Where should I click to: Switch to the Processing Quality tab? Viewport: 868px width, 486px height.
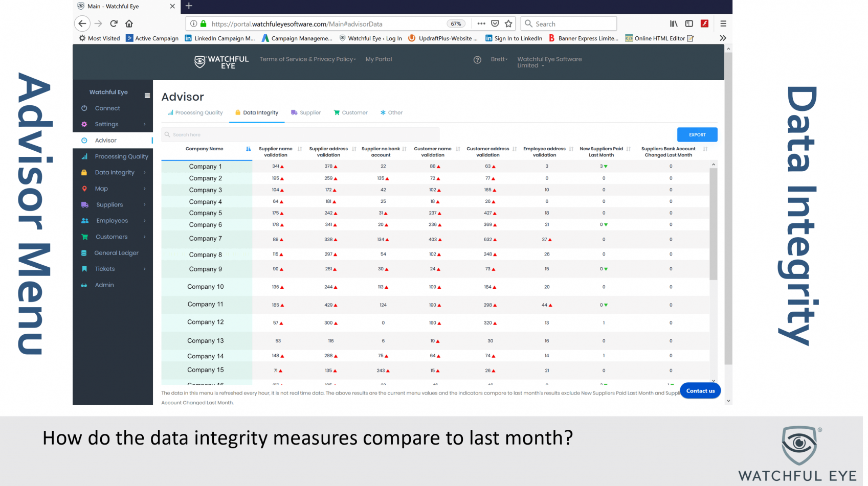195,113
